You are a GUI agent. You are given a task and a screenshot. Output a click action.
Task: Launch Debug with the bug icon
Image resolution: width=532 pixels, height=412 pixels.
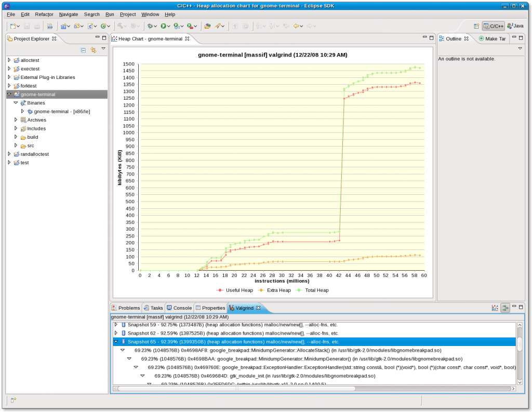pos(150,26)
